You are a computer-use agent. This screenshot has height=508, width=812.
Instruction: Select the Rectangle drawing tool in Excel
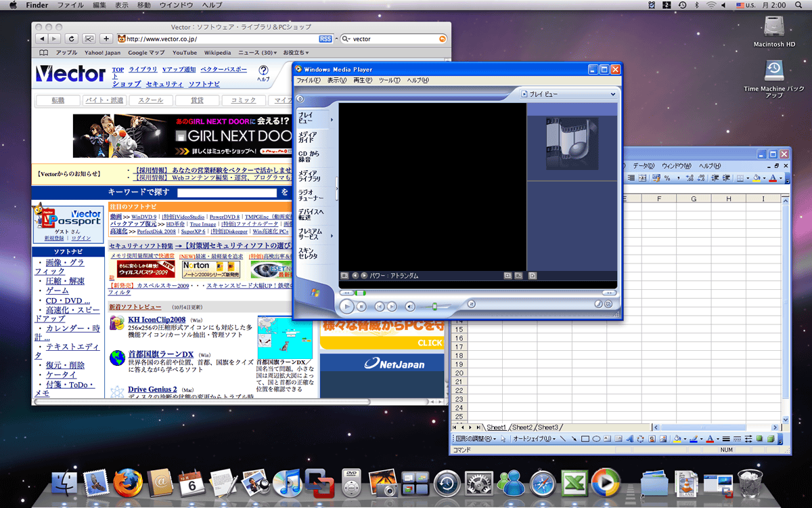coord(585,439)
